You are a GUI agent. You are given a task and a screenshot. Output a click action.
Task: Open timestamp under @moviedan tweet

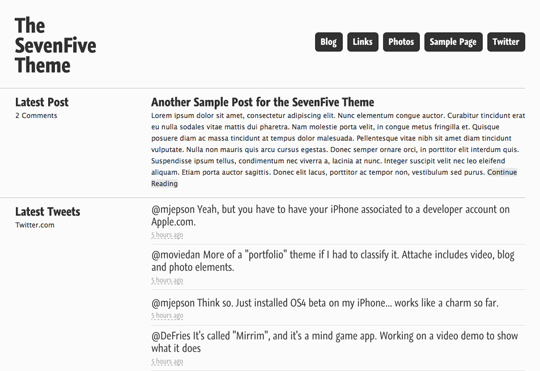pos(167,280)
